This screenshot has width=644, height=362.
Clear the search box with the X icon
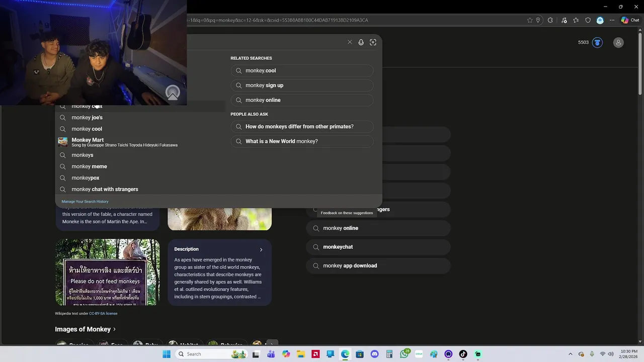pyautogui.click(x=350, y=42)
